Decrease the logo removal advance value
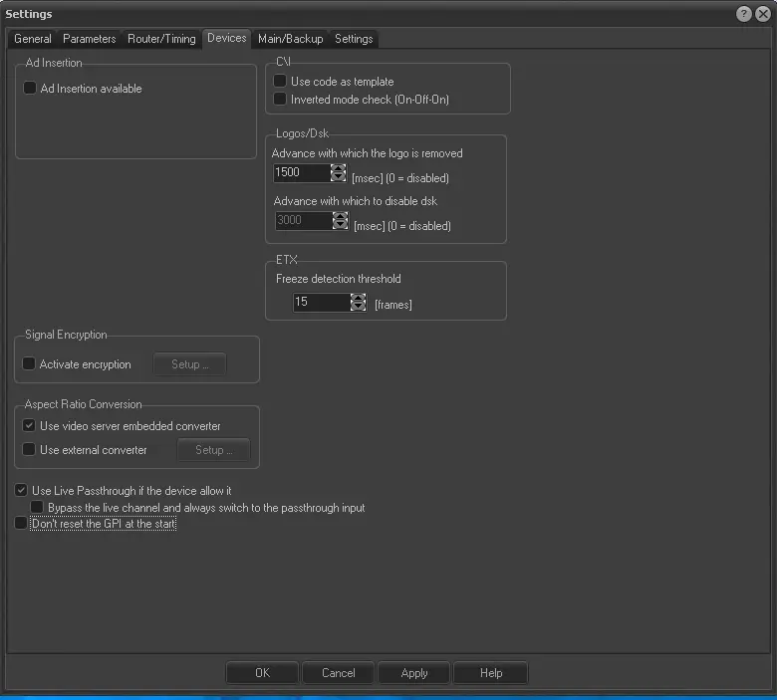 338,177
